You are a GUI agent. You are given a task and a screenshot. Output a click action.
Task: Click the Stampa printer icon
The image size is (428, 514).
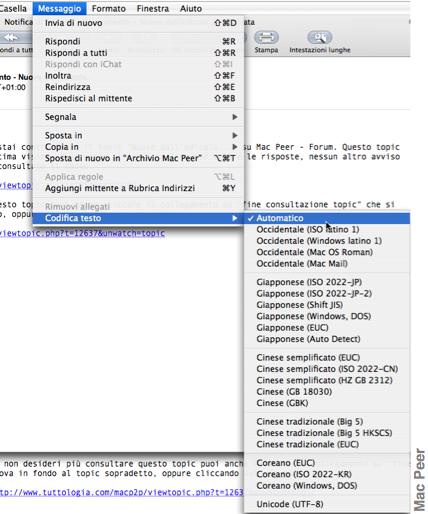(266, 38)
